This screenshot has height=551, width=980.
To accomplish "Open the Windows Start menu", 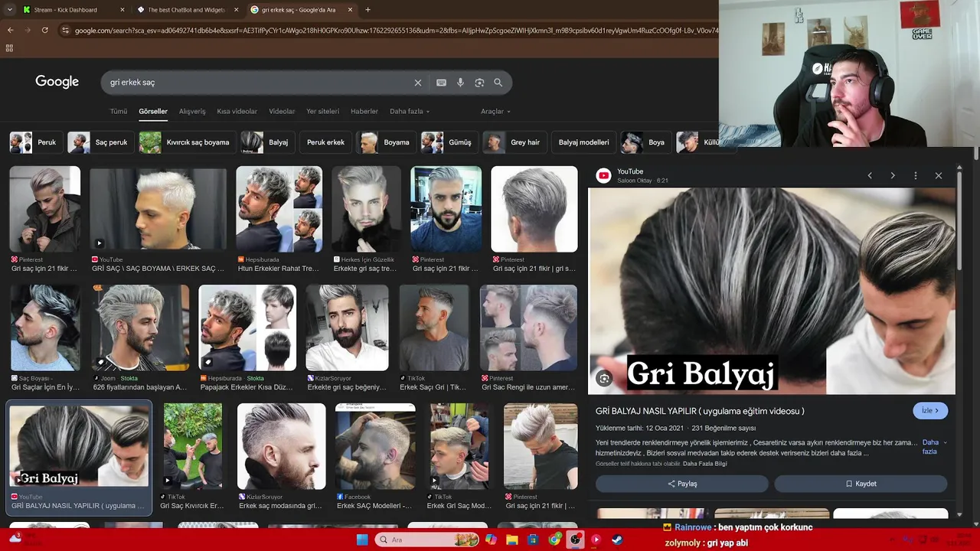I will pos(362,540).
